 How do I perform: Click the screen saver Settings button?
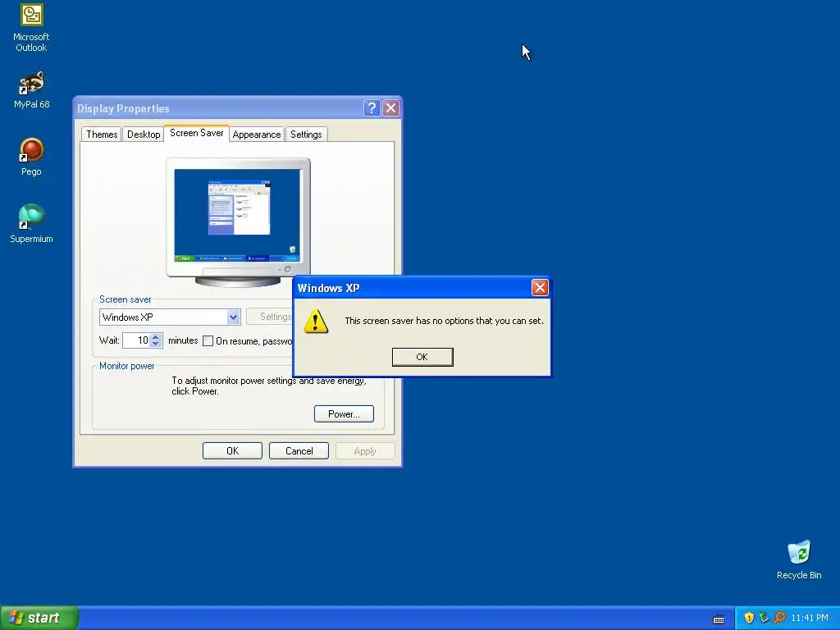(x=270, y=317)
